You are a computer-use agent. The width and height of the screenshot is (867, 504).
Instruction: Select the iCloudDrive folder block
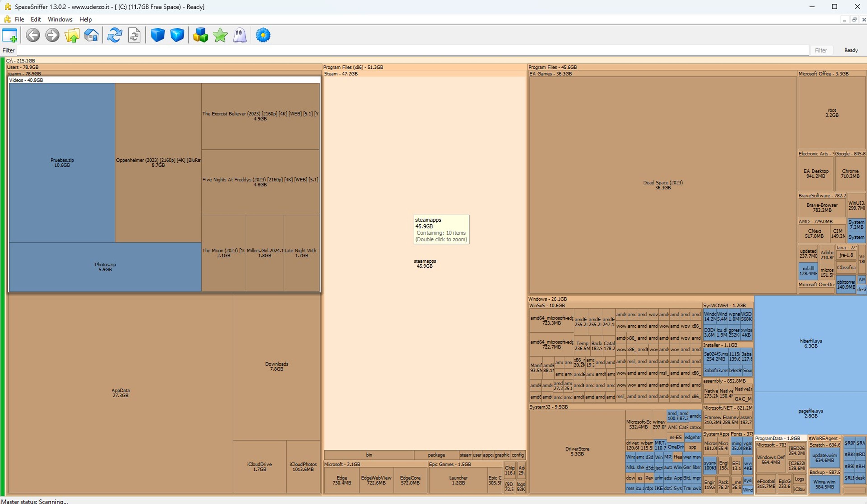click(259, 467)
